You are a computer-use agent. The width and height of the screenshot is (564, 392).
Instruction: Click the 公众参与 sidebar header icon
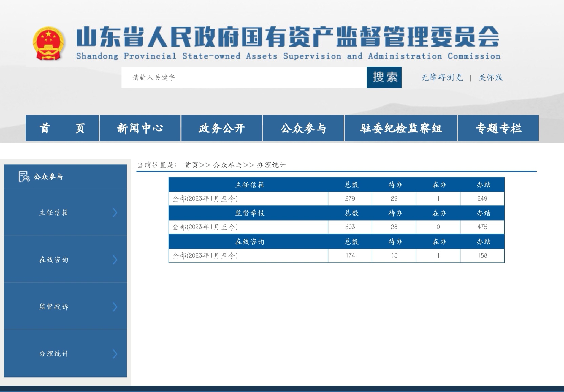click(24, 176)
